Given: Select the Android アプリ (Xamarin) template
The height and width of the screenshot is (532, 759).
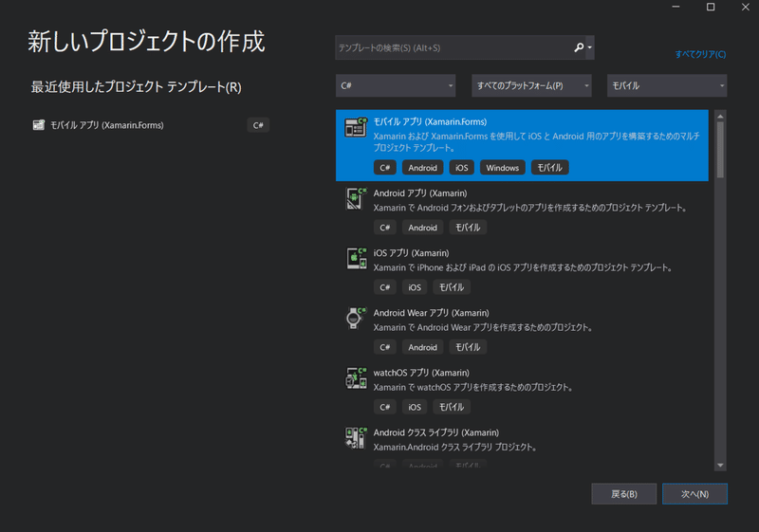Looking at the screenshot, I should click(x=522, y=211).
